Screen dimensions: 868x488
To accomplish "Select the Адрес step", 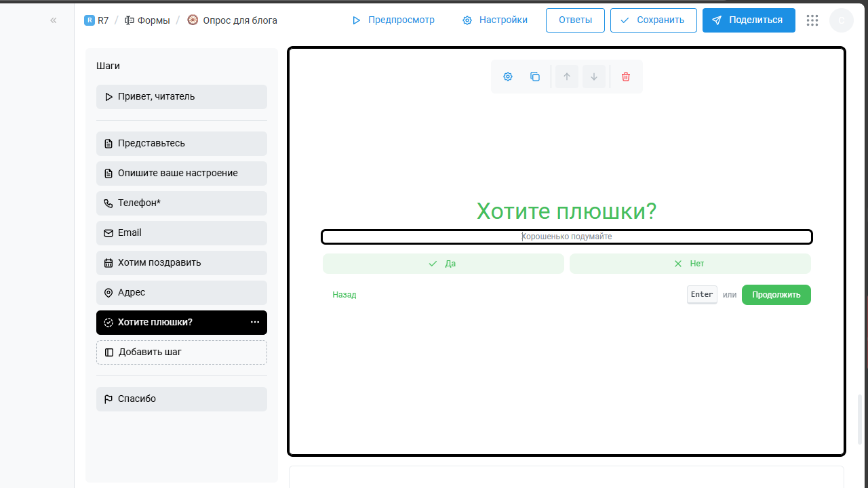I will coord(182,293).
